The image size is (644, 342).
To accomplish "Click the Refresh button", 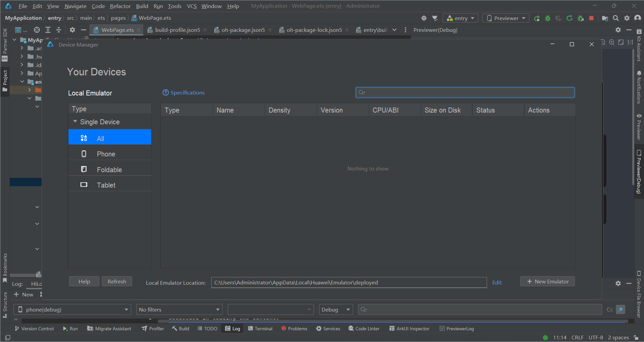I will click(x=117, y=281).
